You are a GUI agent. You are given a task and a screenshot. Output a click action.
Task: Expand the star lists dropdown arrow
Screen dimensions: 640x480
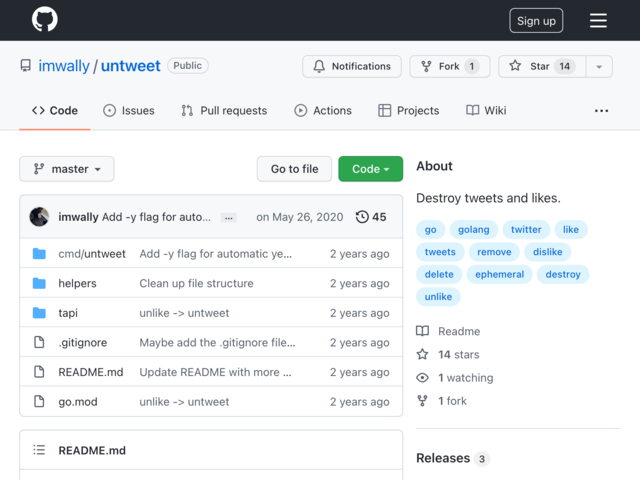point(599,66)
